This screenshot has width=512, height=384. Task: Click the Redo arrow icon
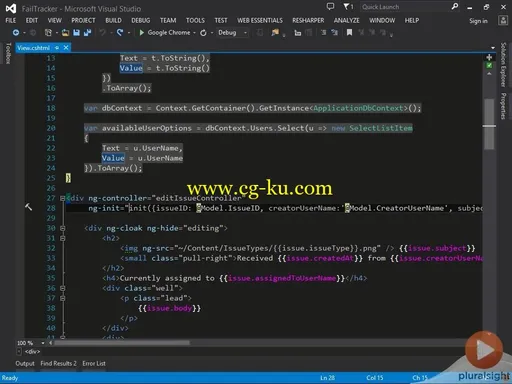coord(120,33)
